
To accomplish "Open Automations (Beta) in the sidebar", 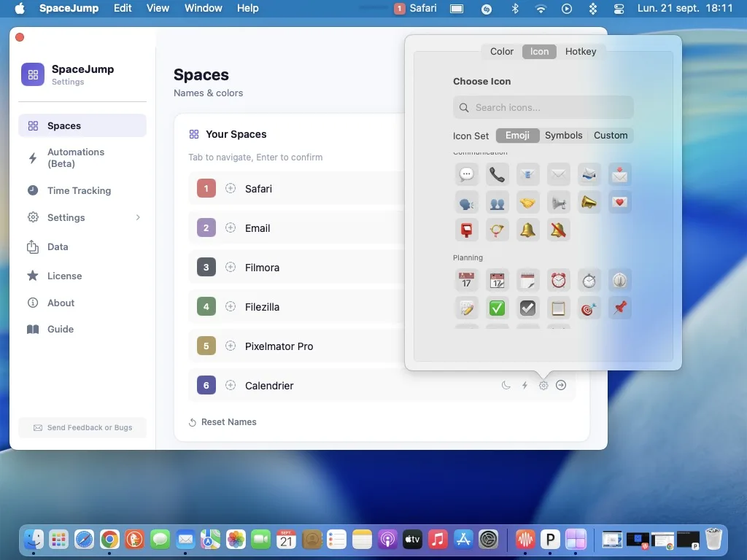I will click(82, 157).
